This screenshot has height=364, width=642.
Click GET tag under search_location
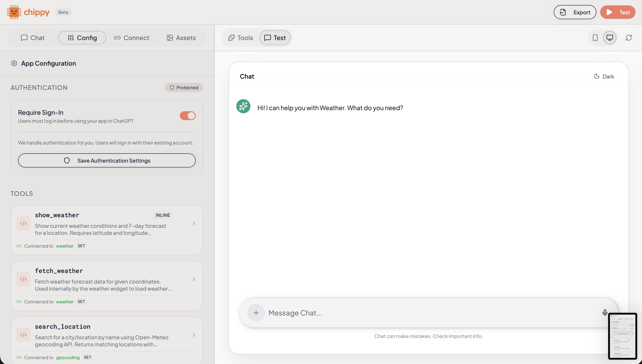(x=88, y=357)
